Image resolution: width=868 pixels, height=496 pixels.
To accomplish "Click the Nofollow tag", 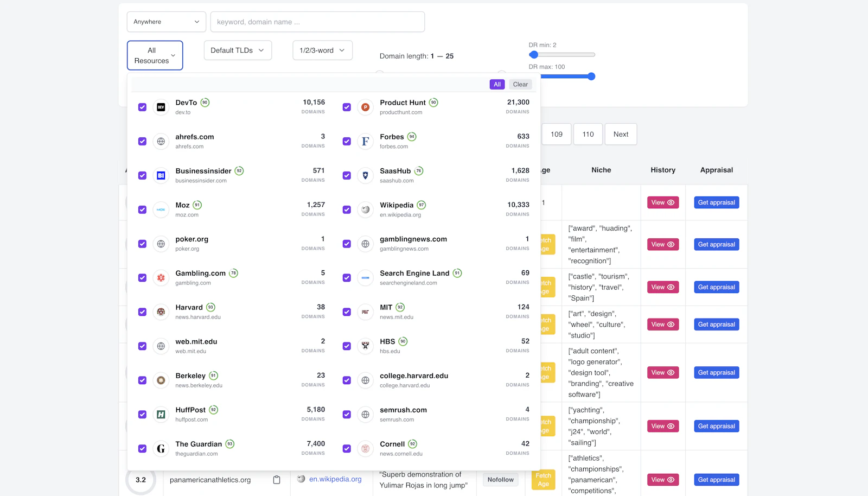I will tap(500, 480).
